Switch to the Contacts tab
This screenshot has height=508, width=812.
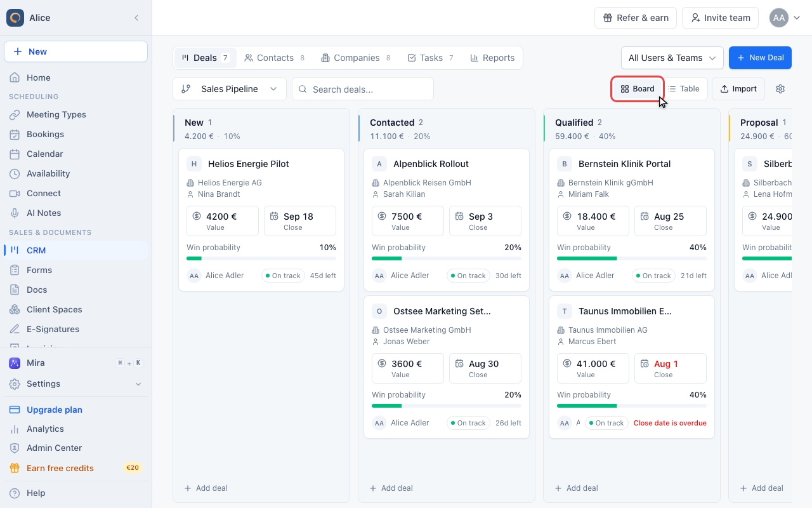pos(275,58)
